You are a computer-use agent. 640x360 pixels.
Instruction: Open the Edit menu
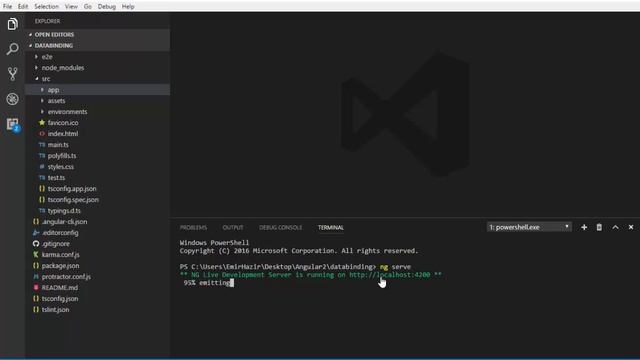(23, 7)
